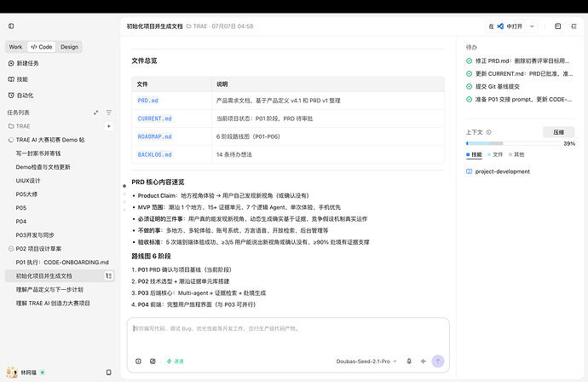Screen dimensions: 588x382
Task: Open the 自动化 automation page
Action: point(20,95)
